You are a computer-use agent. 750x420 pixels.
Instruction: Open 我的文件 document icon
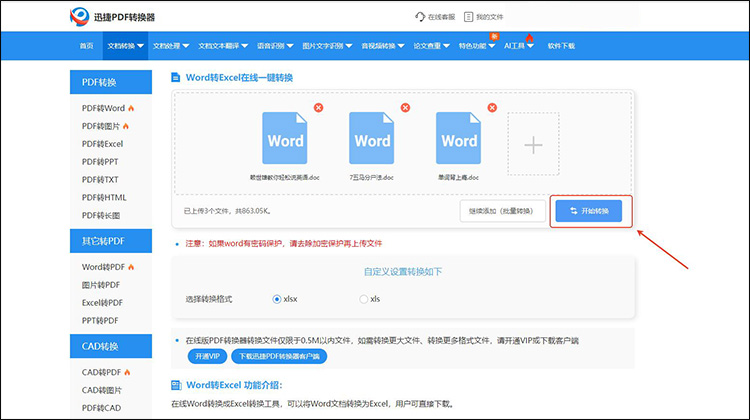[468, 17]
